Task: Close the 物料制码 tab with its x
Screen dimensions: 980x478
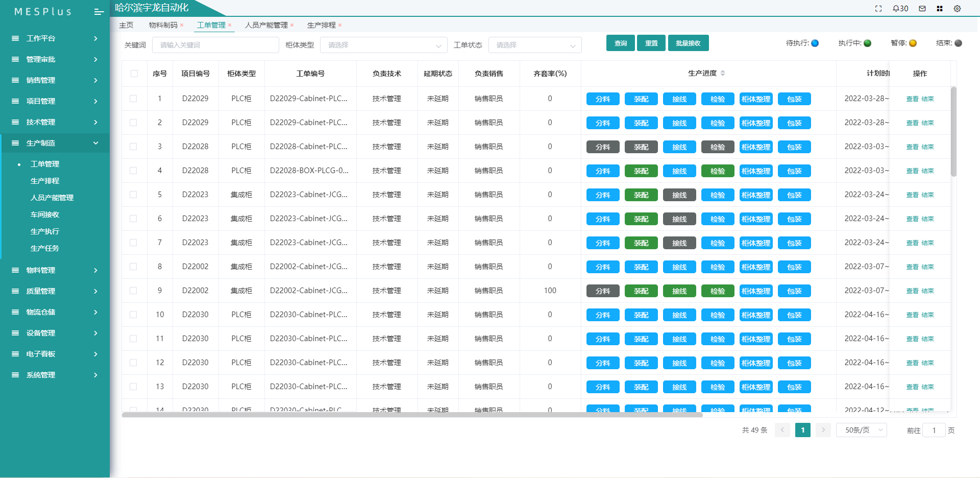Action: [182, 25]
